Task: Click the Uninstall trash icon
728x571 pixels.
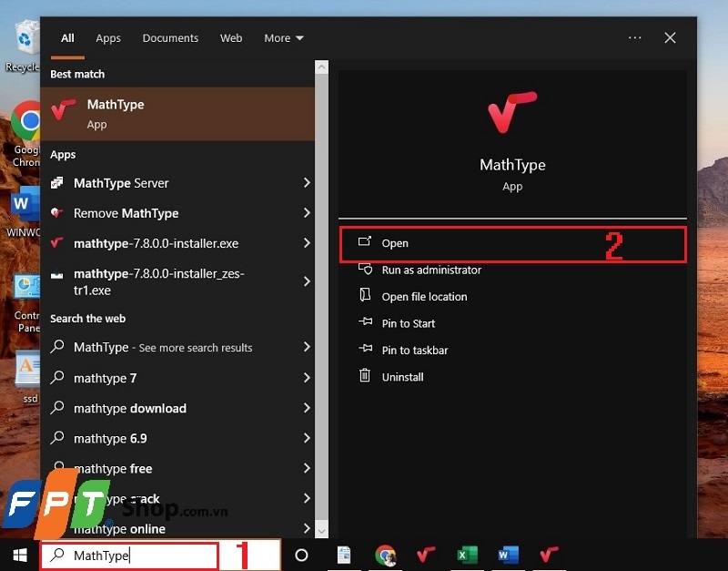Action: click(x=366, y=376)
